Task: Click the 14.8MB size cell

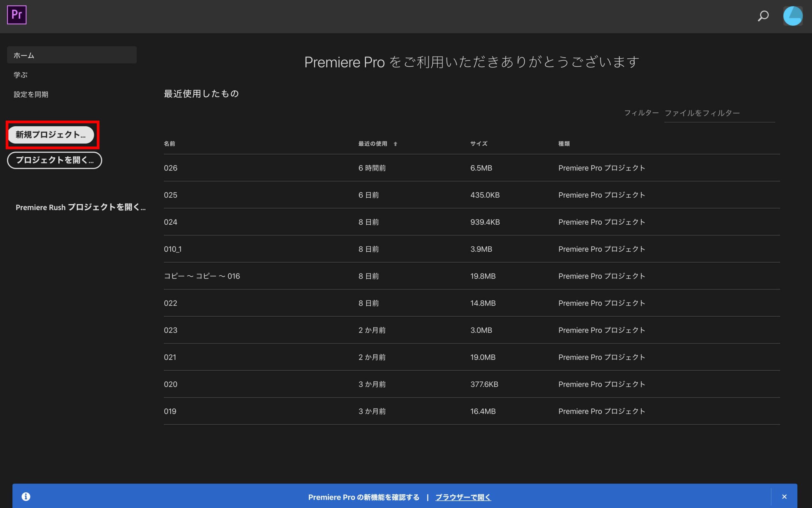Action: coord(483,303)
